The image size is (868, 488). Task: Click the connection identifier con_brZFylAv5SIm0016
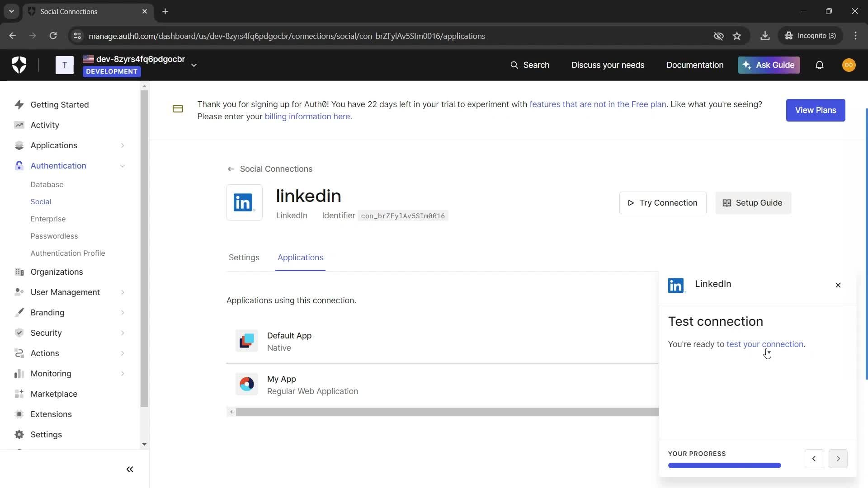point(403,216)
